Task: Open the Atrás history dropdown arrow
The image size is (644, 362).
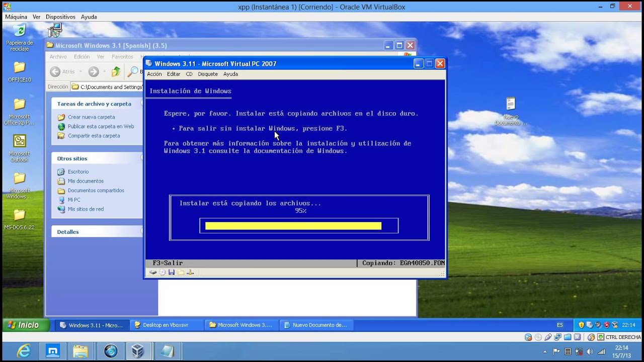Action: click(x=80, y=71)
